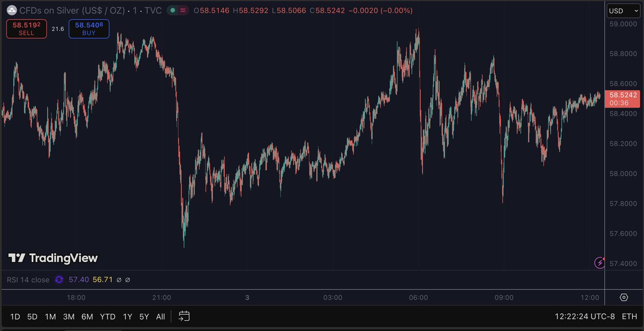The width and height of the screenshot is (644, 331).
Task: Click the spread value 21.6
Action: point(58,28)
